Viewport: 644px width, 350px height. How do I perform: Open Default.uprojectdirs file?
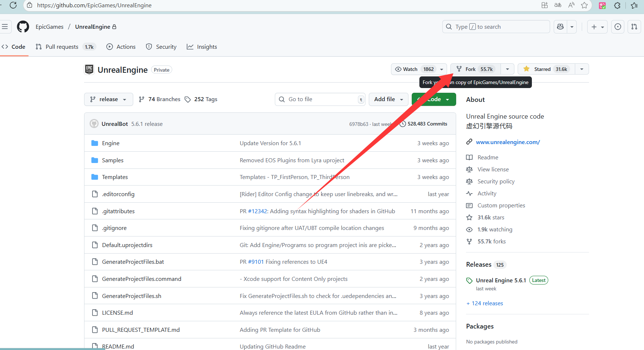[127, 245]
